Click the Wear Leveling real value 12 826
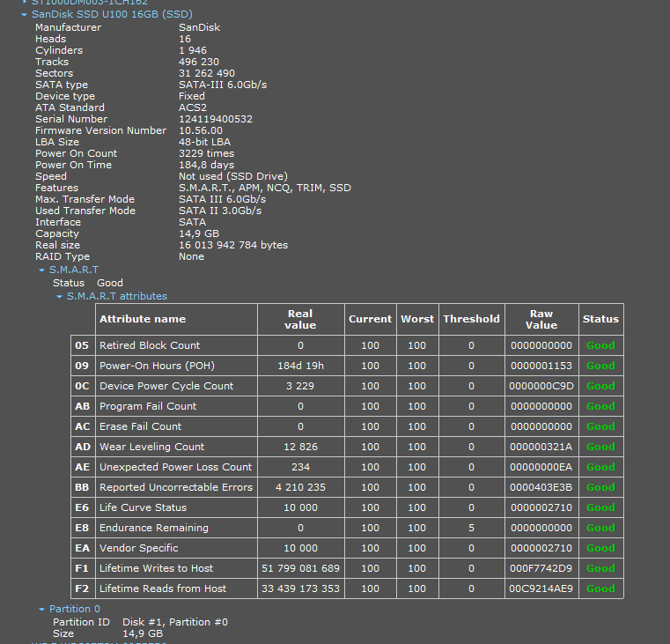The height and width of the screenshot is (644, 670). tap(300, 447)
